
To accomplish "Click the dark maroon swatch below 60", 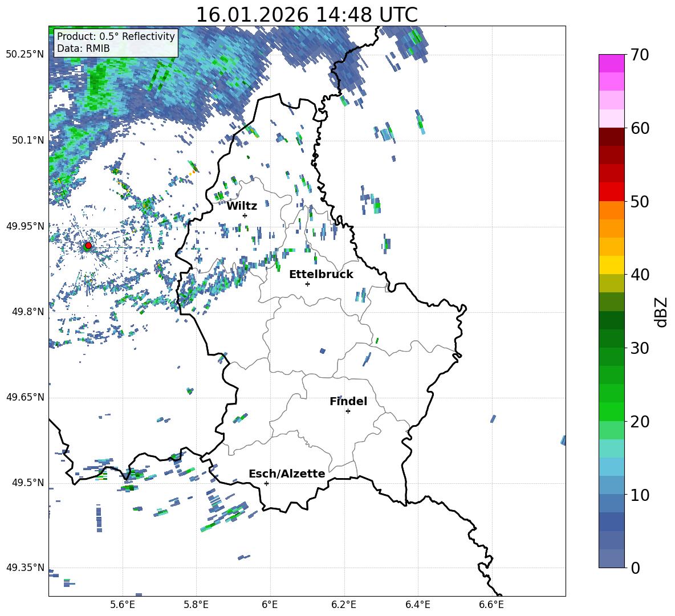I will (x=611, y=137).
